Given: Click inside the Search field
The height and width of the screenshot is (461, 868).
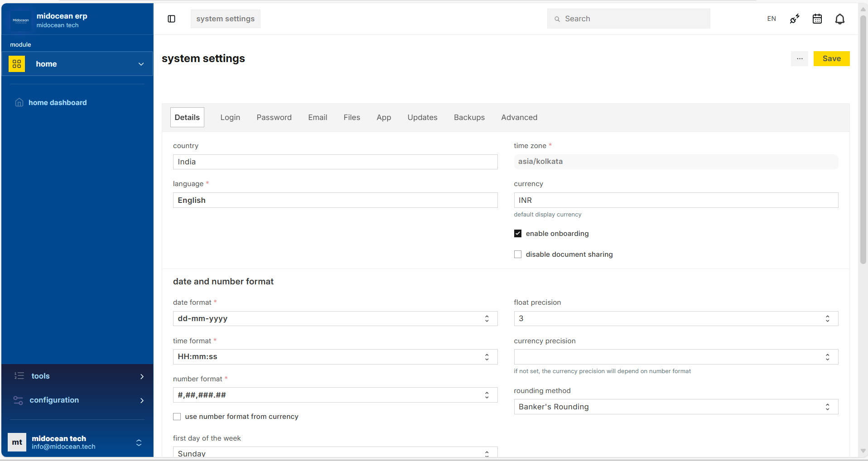Looking at the screenshot, I should (x=628, y=19).
